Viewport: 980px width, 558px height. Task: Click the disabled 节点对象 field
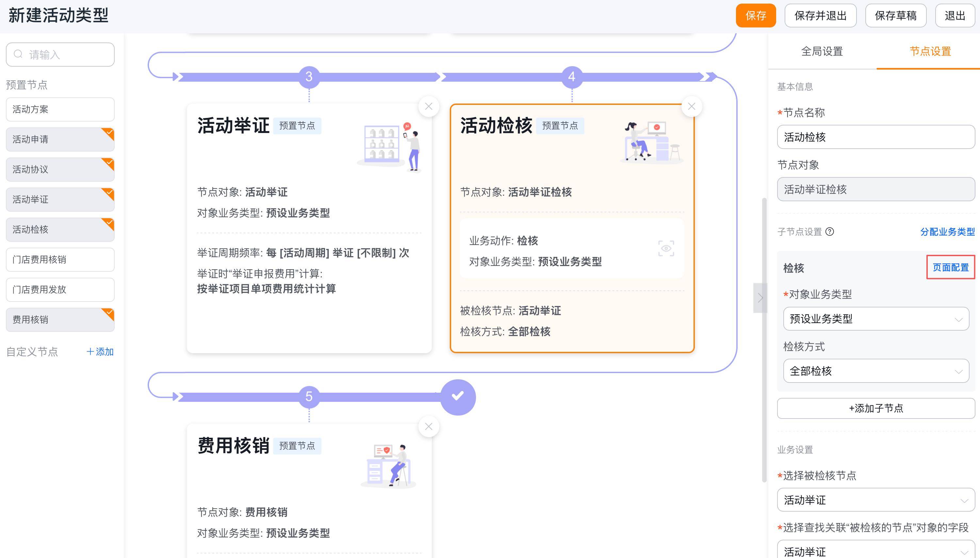tap(876, 189)
